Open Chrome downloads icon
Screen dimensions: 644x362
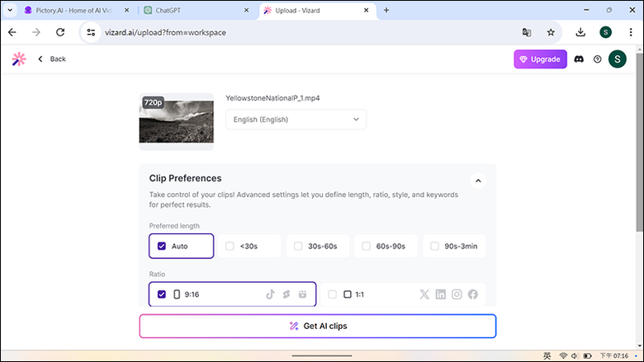580,32
